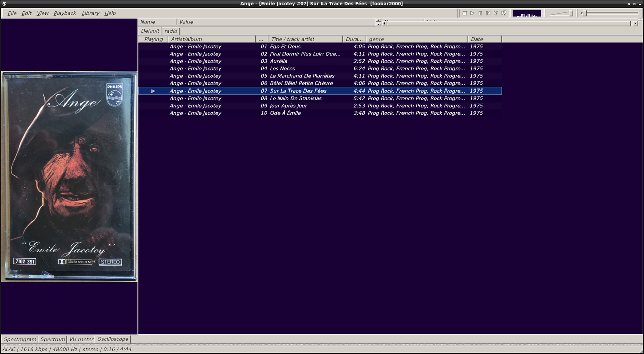Select track 02 J'irai Dormir Plus Loin
Screen dimensions: 644x354
320,54
